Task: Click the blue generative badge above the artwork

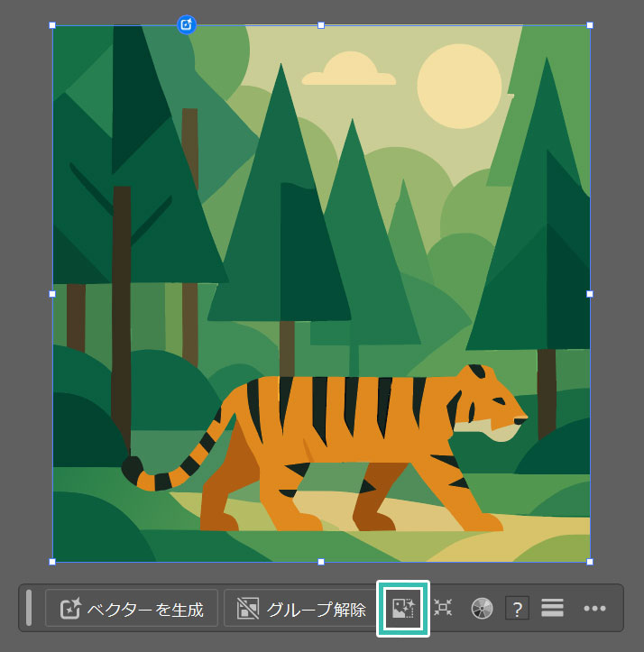Action: point(187,24)
